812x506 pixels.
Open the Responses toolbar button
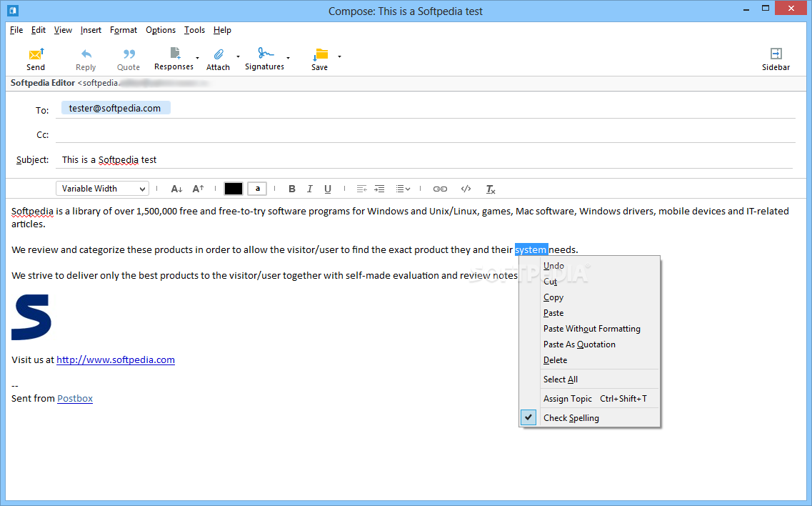174,59
